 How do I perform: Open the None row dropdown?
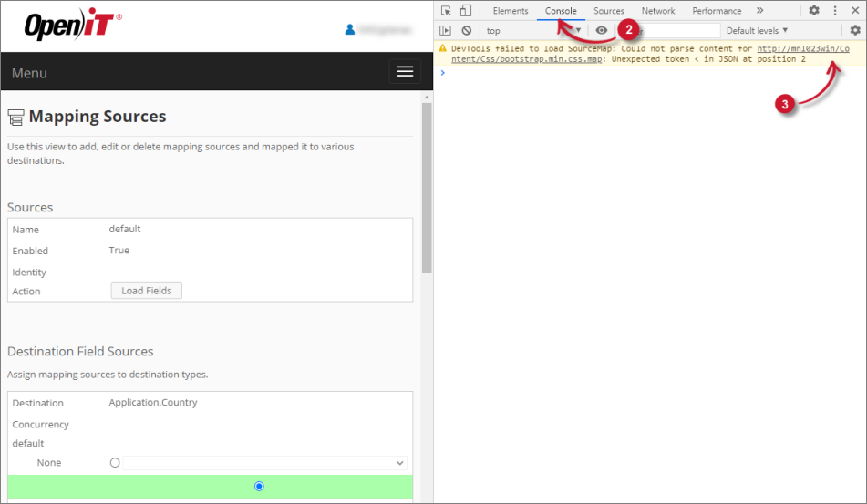tap(265, 463)
